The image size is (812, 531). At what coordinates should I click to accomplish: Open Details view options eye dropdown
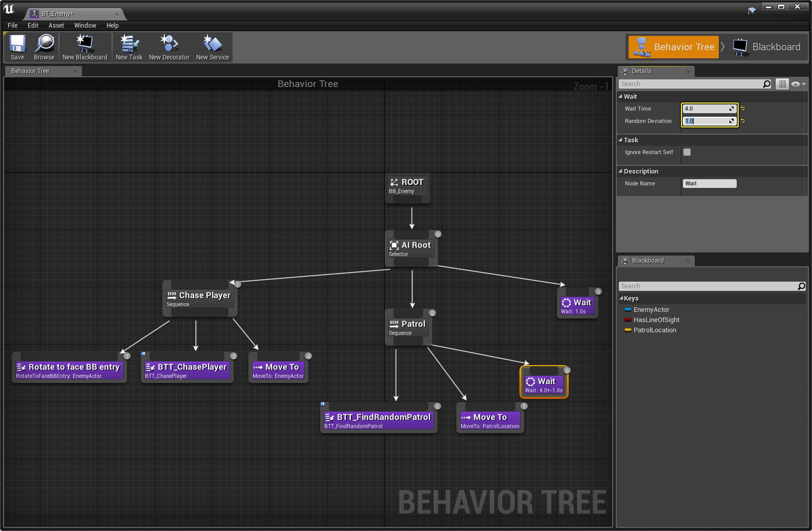(x=798, y=84)
